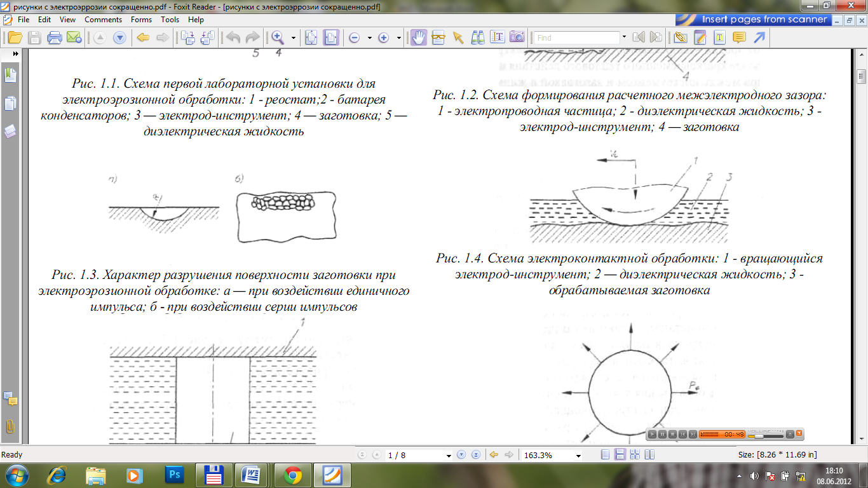Pause playback in the media player widget
Screen dimensions: 868x488
coord(662,434)
